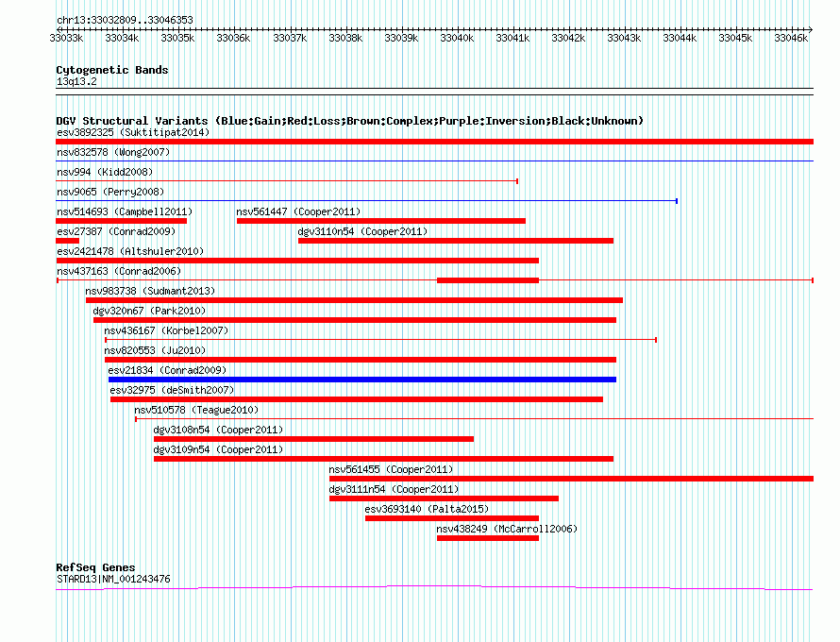This screenshot has width=840, height=642.
Task: Click the Cytogenetic Bands track title
Action: pyautogui.click(x=112, y=70)
